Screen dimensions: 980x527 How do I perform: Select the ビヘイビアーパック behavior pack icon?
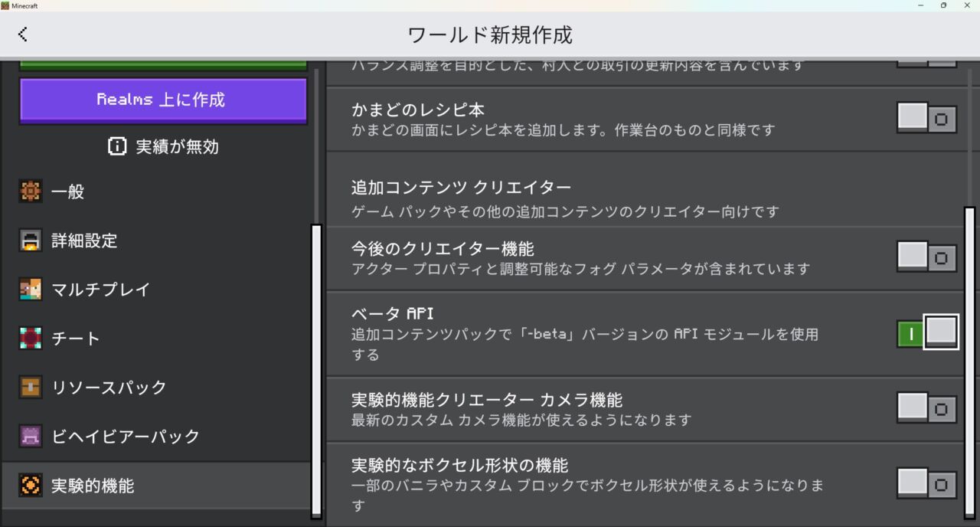31,437
